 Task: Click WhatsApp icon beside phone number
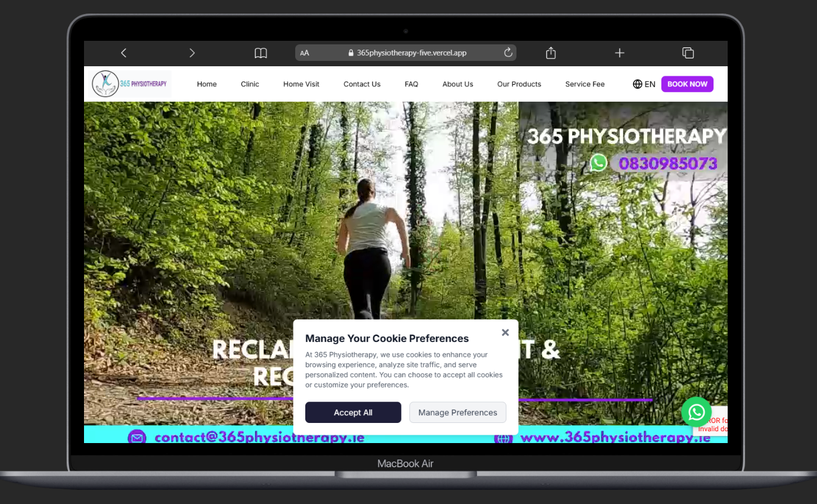[x=599, y=163]
